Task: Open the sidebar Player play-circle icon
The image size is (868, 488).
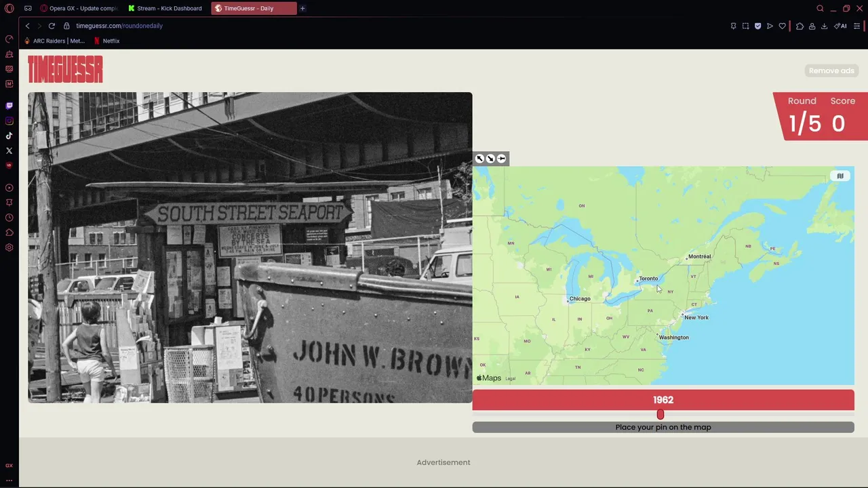Action: coord(9,188)
